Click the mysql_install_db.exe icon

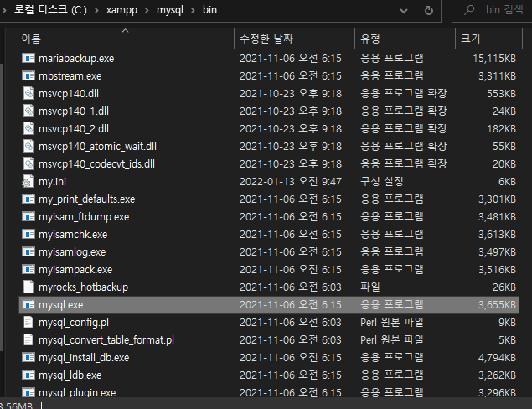pos(28,358)
